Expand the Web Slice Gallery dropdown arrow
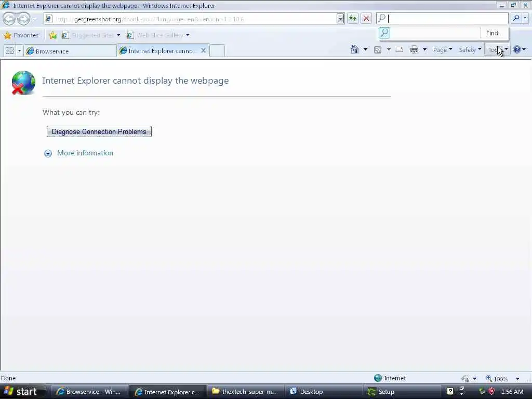This screenshot has height=399, width=532. 188,35
